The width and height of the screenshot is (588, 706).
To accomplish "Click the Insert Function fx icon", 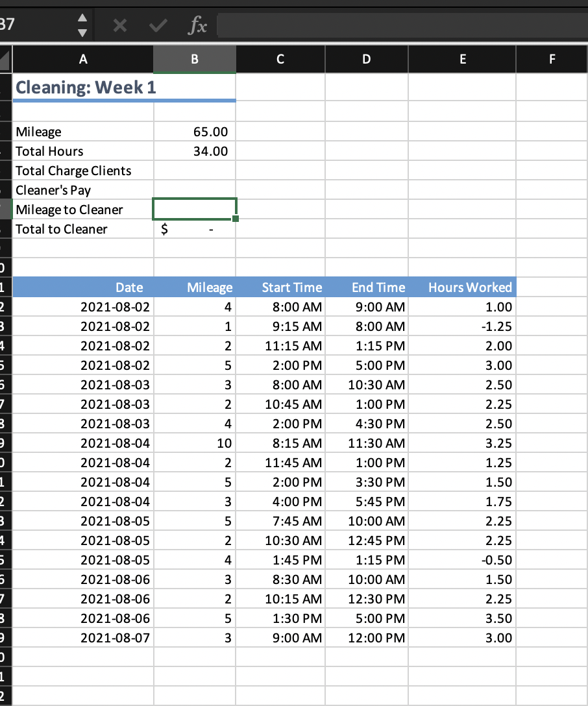I will point(197,26).
